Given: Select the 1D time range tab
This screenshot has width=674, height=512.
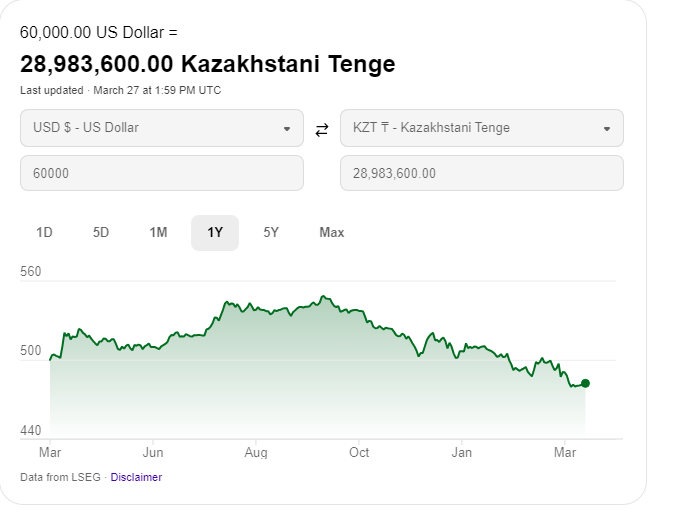Looking at the screenshot, I should click(x=44, y=233).
